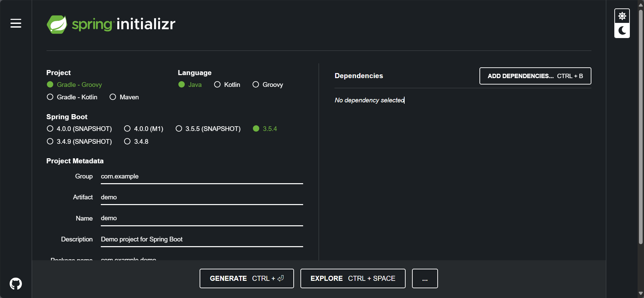
Task: Open the GitHub link icon
Action: [16, 284]
